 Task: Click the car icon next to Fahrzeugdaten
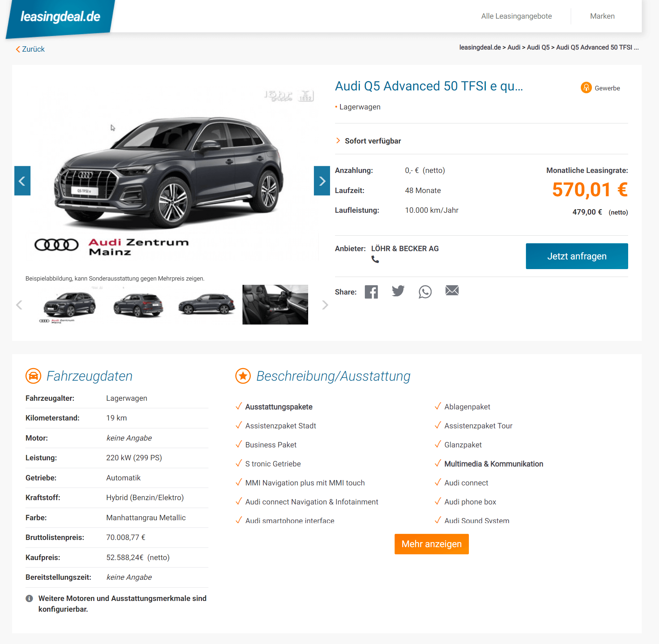point(33,376)
